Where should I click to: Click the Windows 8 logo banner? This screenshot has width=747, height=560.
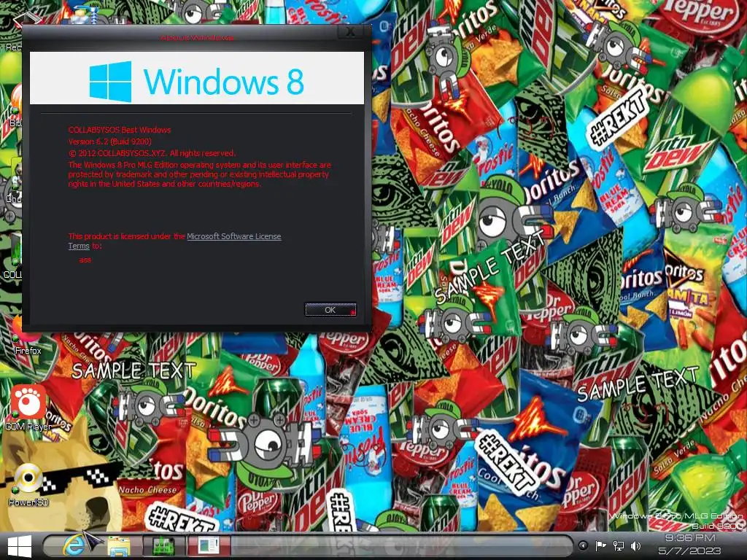point(197,78)
